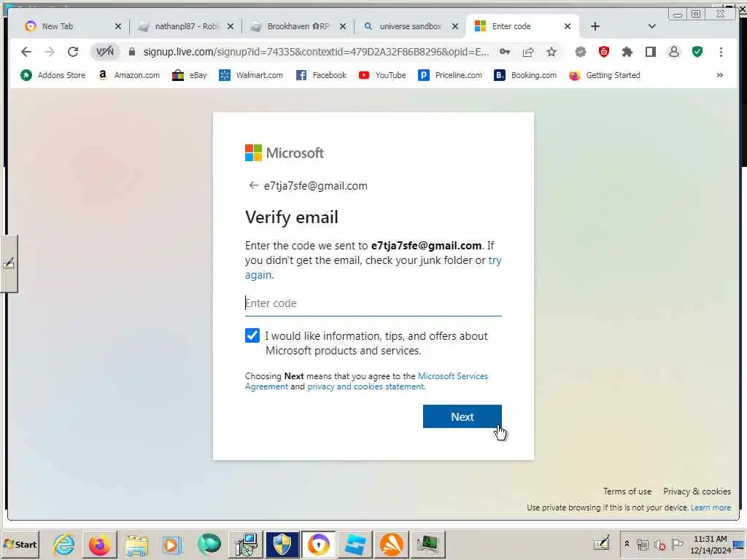Open the Facebook bookmark
The image size is (747, 560).
click(321, 75)
